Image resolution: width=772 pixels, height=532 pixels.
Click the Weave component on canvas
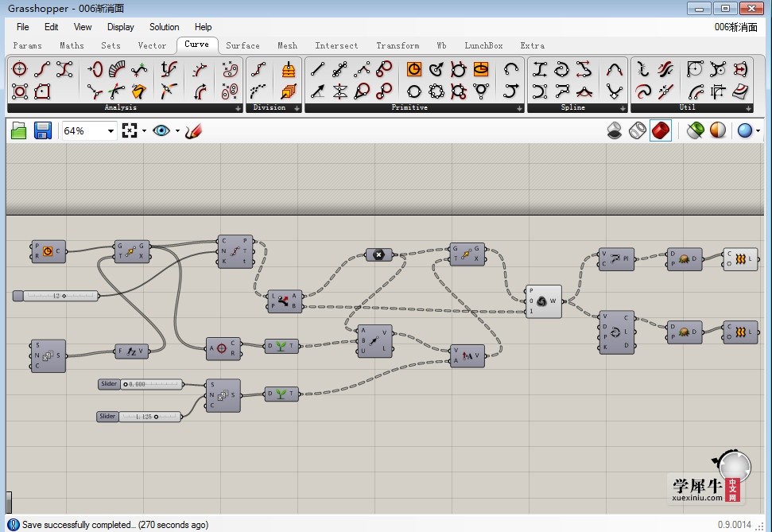tap(544, 301)
